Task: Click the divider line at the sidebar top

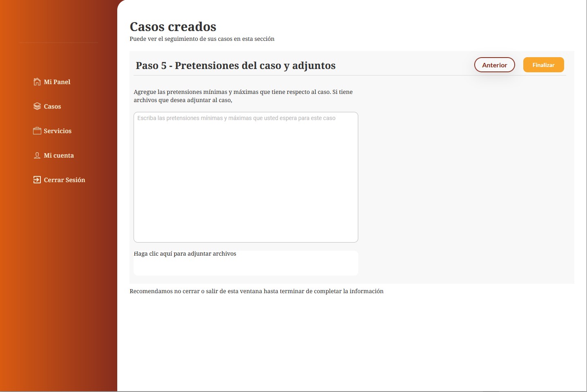Action: pyautogui.click(x=58, y=42)
